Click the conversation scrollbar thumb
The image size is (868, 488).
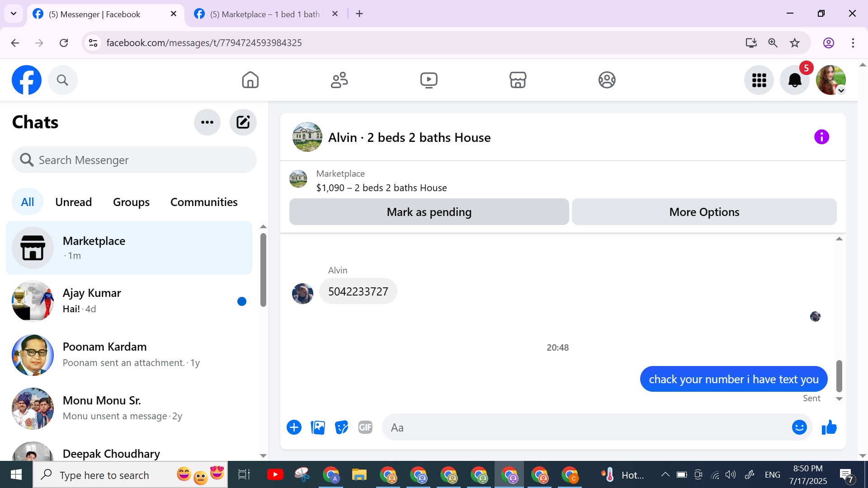click(x=839, y=376)
